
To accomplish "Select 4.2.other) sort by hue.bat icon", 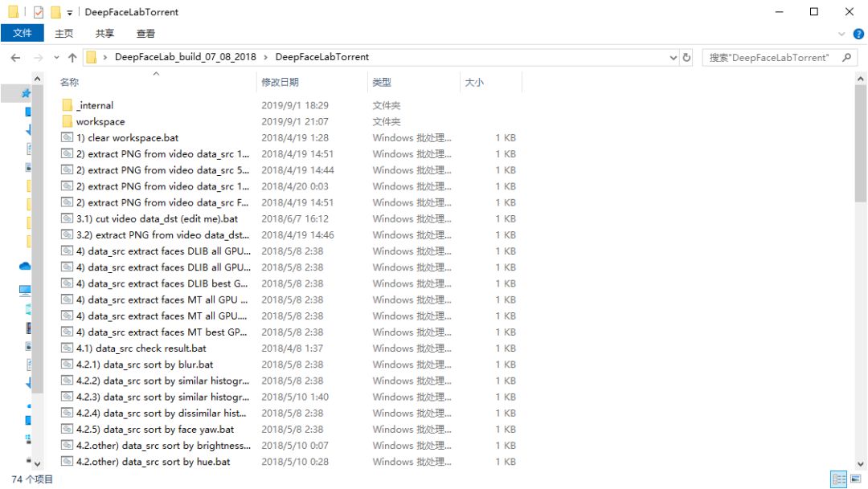I will (x=67, y=461).
